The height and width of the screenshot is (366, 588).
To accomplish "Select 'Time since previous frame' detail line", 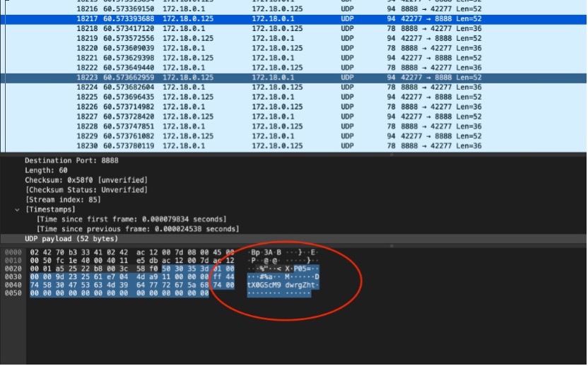I will [x=138, y=229].
